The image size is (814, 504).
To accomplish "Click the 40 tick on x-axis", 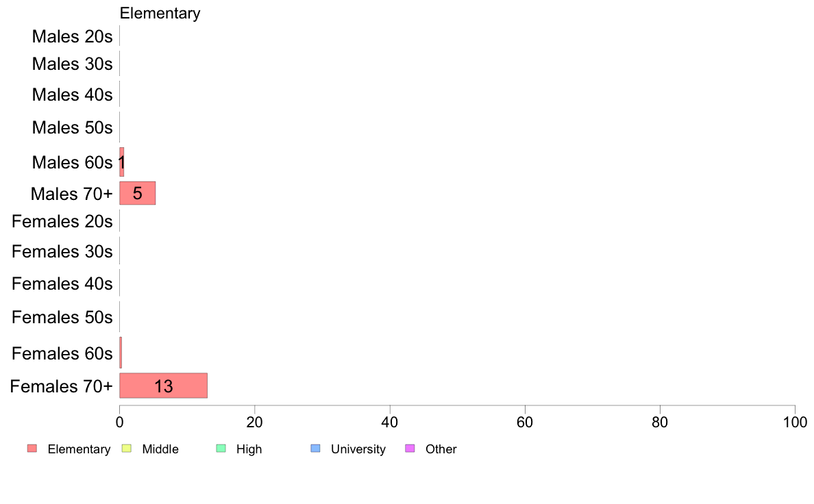I will point(390,422).
